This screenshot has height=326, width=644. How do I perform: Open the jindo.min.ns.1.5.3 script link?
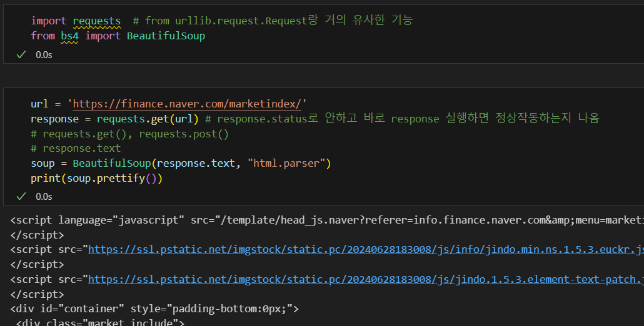(x=366, y=249)
